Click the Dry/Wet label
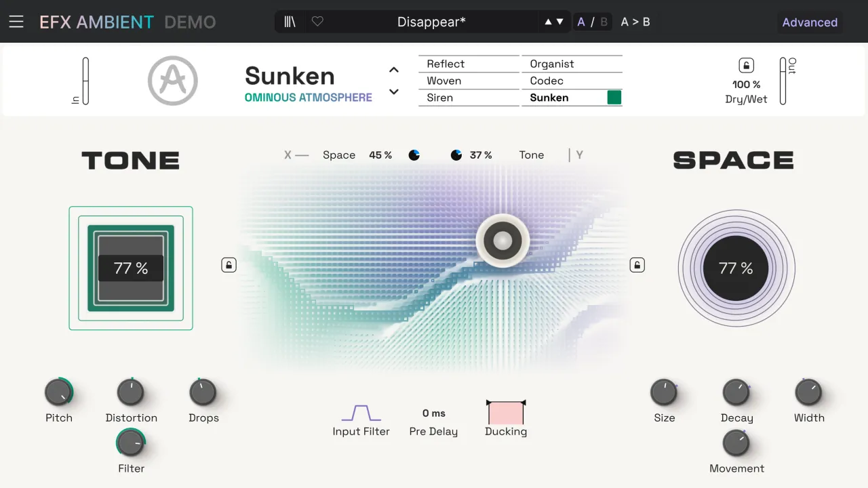868x488 pixels. coord(746,100)
